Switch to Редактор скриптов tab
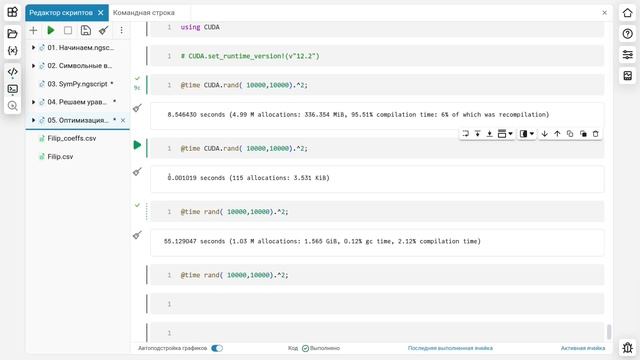 coord(61,13)
